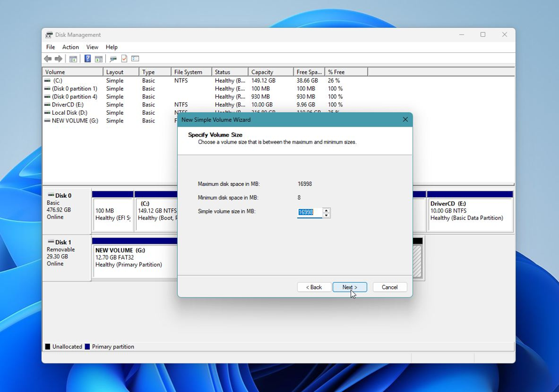Cancel the New Simple Volume Wizard
This screenshot has width=559, height=392.
pos(390,287)
